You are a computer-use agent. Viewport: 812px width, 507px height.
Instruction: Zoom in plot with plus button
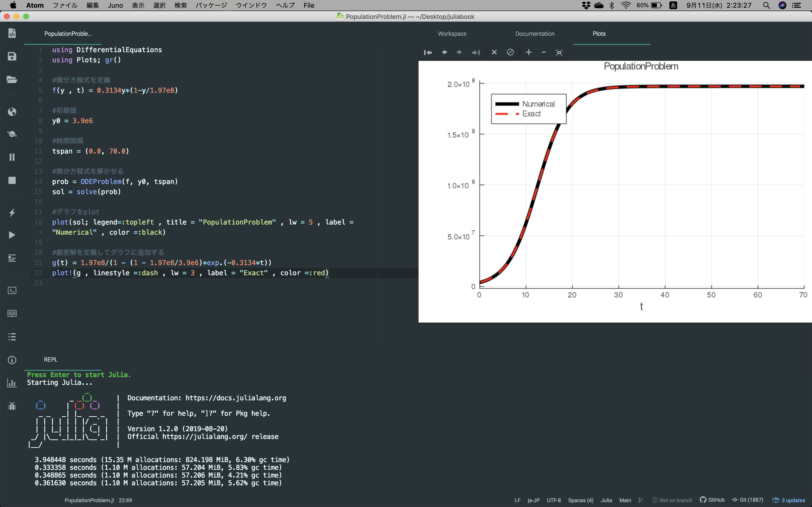point(529,52)
